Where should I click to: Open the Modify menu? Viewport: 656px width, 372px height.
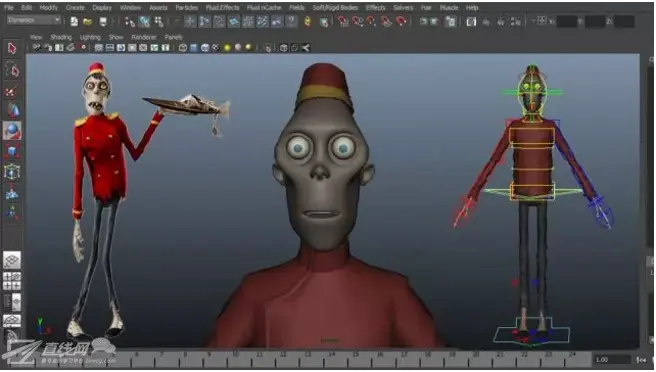point(49,8)
